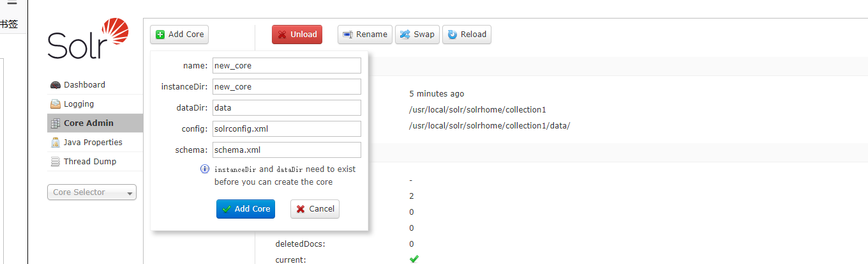
Task: Click the schema input field
Action: click(x=287, y=150)
